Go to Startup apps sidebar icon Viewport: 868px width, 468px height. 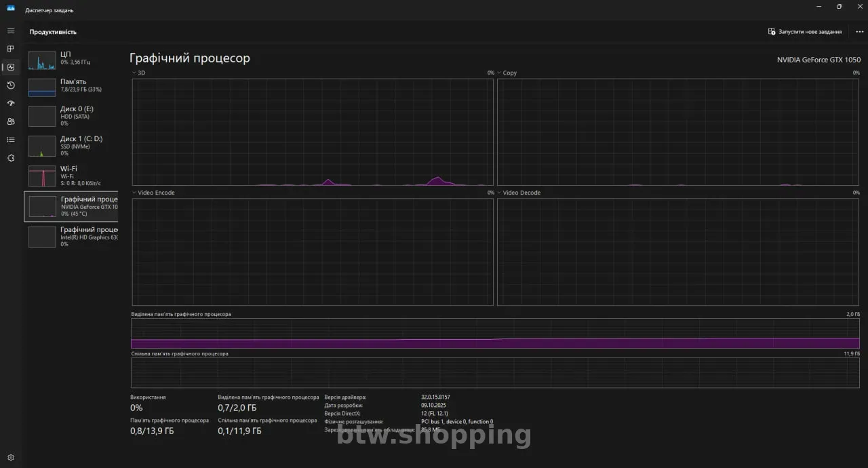pos(10,103)
